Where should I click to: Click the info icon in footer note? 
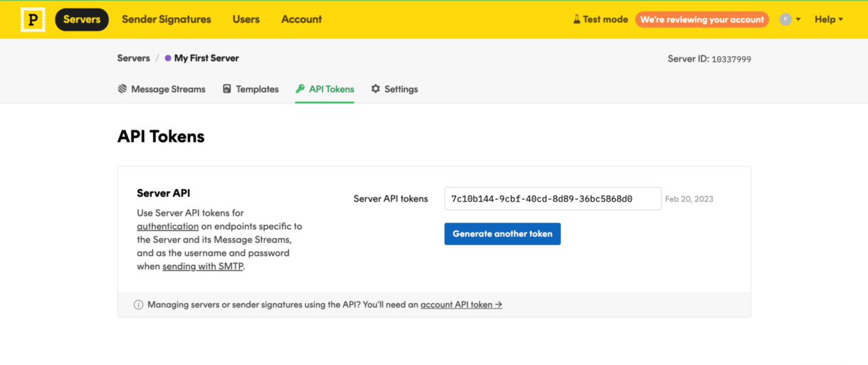[x=138, y=304]
